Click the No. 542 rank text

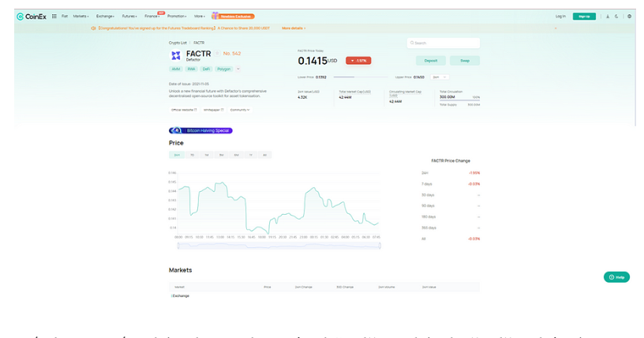(x=232, y=54)
